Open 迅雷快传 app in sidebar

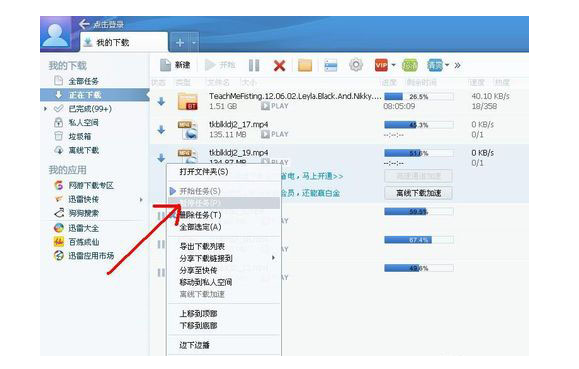pos(83,199)
